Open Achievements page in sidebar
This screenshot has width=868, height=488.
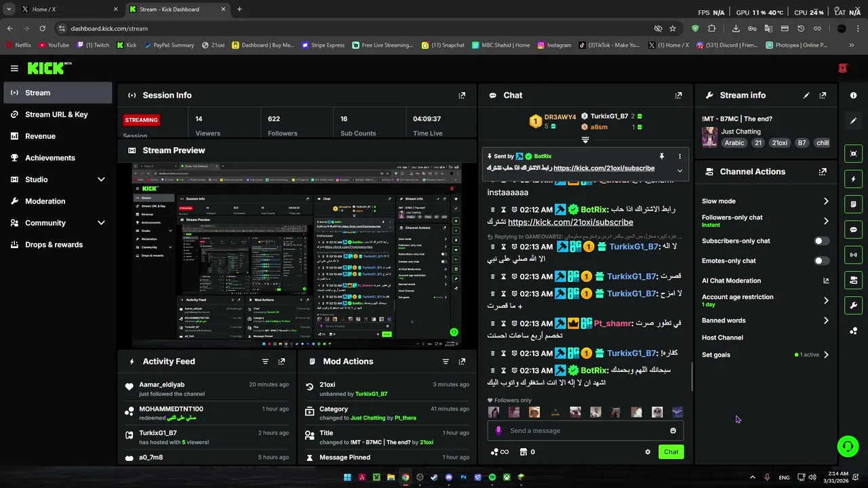pyautogui.click(x=58, y=158)
